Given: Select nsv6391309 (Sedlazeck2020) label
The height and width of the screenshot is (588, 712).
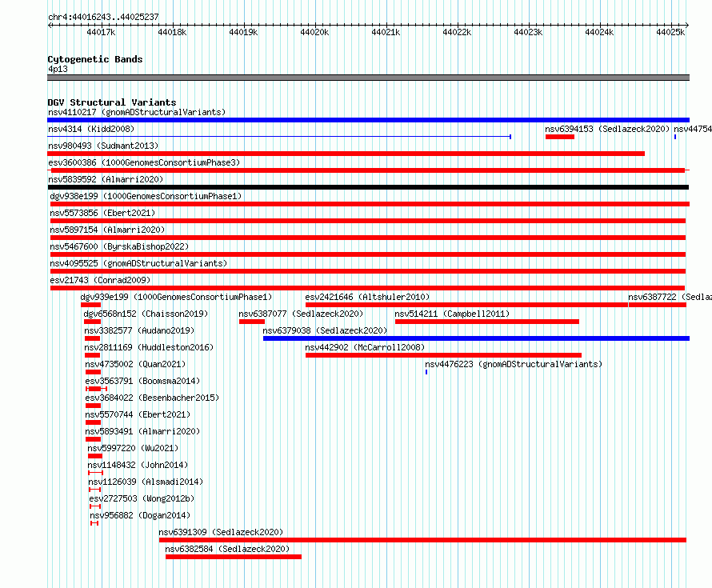Looking at the screenshot, I should click(221, 532).
